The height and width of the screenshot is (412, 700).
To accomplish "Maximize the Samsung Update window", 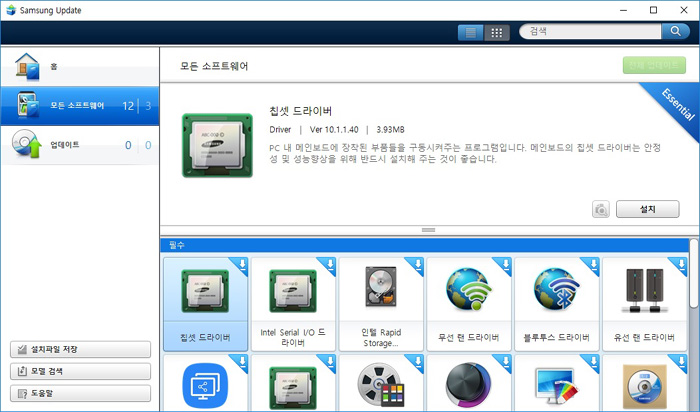I will click(x=653, y=10).
